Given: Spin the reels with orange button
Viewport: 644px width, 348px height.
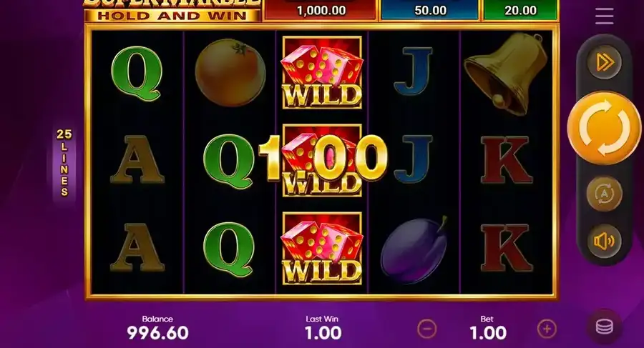Looking at the screenshot, I should (604, 128).
